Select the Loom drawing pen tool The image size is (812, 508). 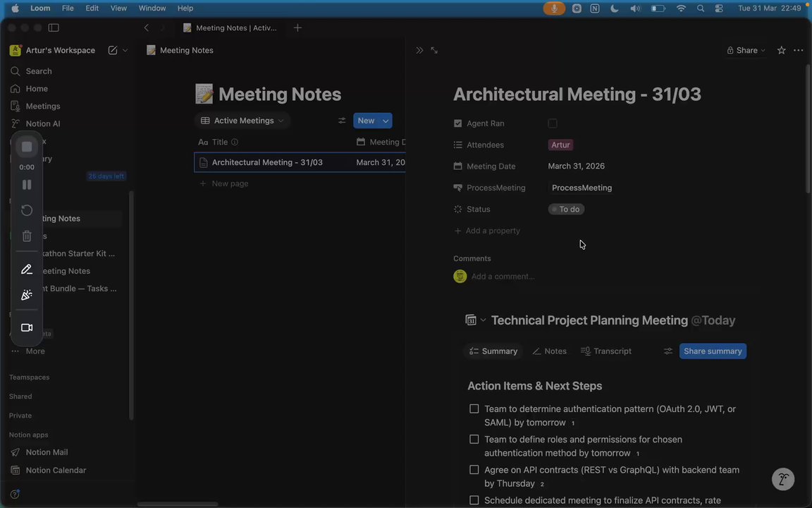tap(27, 270)
